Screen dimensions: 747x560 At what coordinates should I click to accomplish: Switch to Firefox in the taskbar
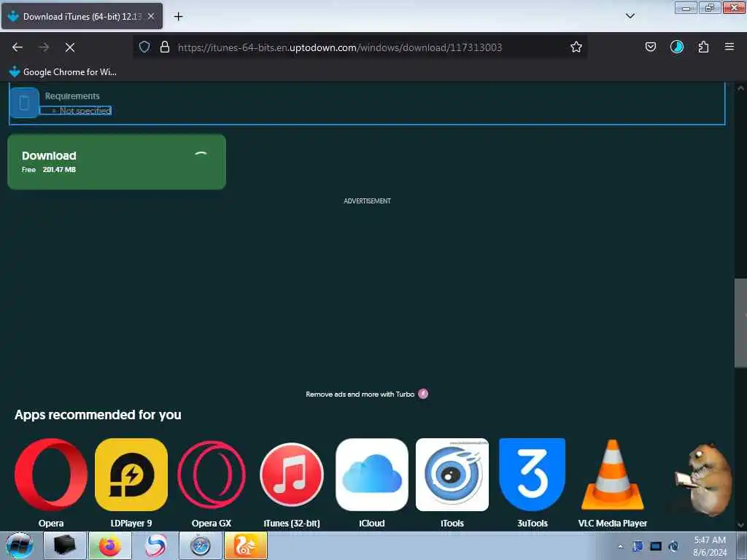point(110,545)
